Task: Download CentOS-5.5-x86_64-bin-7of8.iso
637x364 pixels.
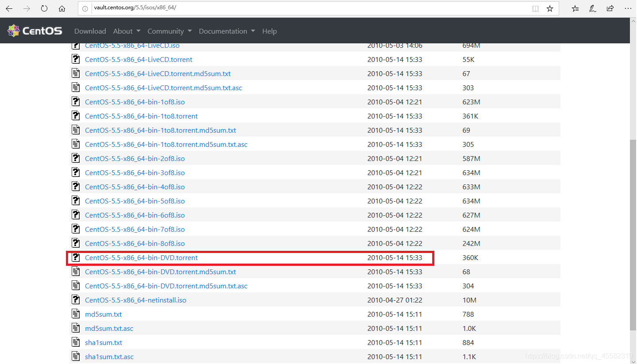Action: pyautogui.click(x=135, y=229)
